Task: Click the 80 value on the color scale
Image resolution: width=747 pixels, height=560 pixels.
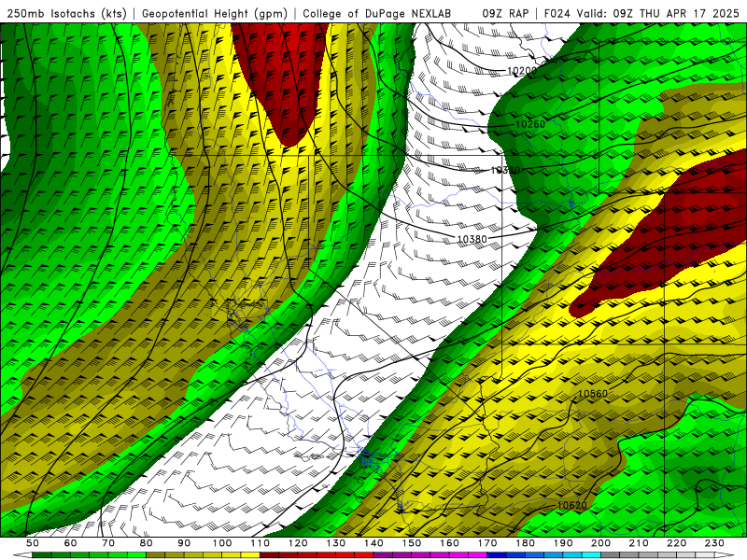Action: tap(147, 543)
